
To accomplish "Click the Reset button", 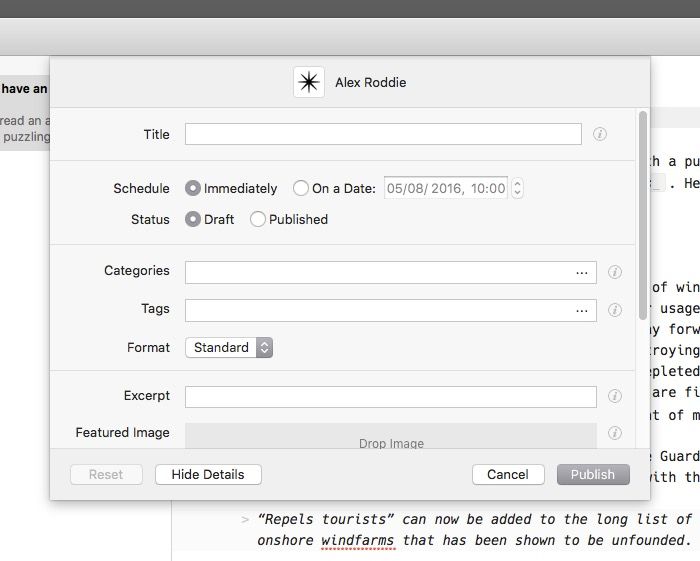I will [106, 474].
